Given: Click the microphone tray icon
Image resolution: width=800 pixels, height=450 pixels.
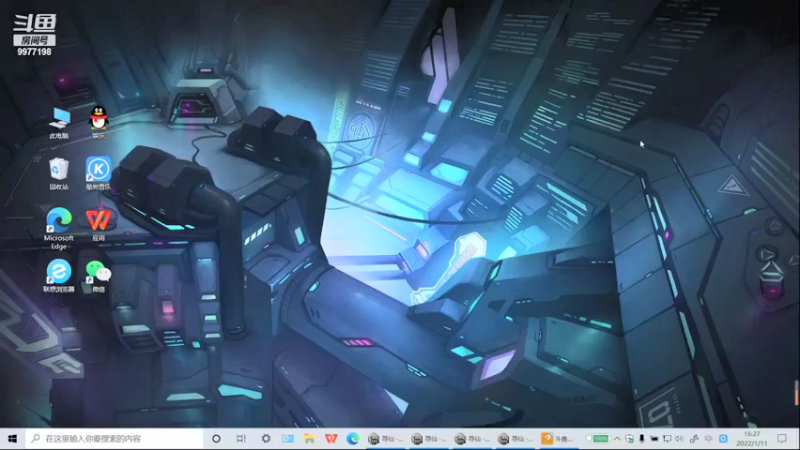Looking at the screenshot, I should click(642, 439).
